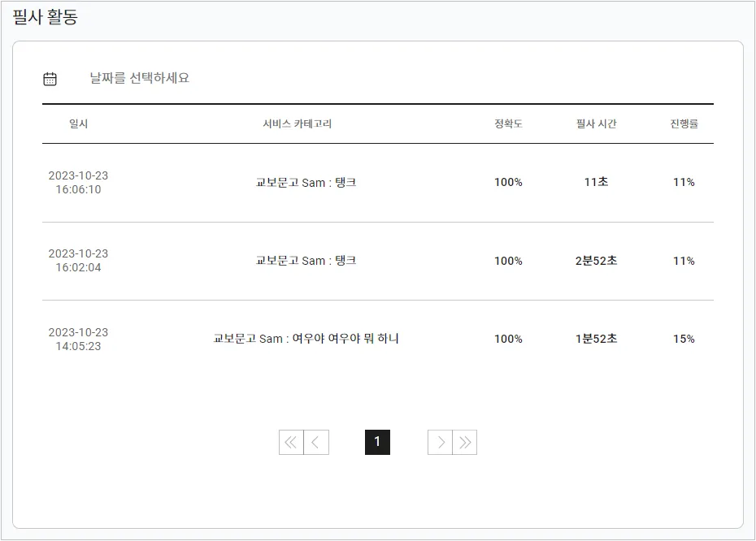Jump to last page with double-right arrow
Image resolution: width=756 pixels, height=541 pixels.
pos(465,443)
